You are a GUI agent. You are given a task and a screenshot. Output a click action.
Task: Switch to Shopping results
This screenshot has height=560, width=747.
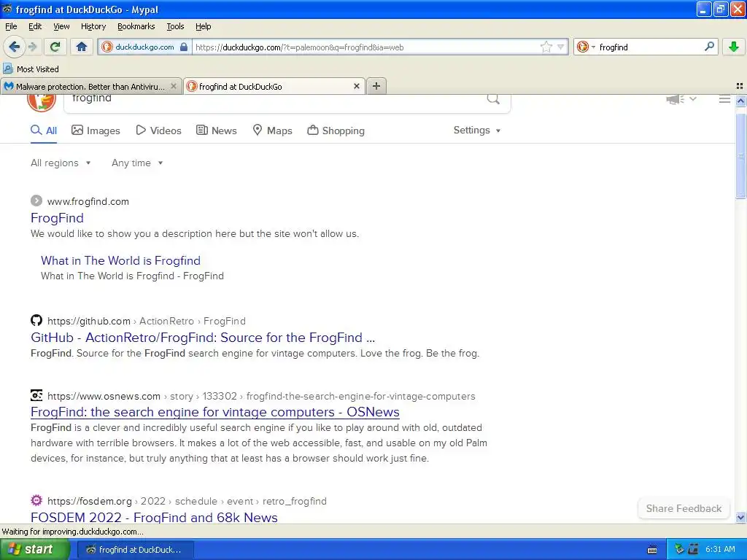click(336, 131)
